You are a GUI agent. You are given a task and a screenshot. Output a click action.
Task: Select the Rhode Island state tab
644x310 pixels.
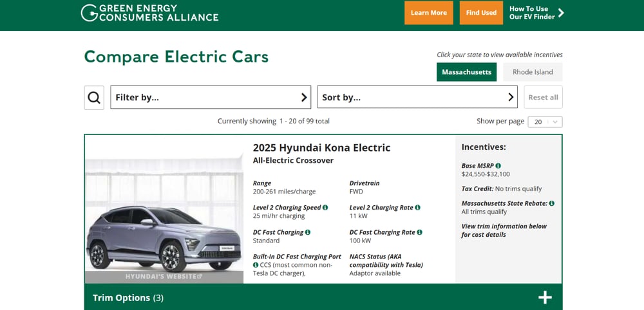pyautogui.click(x=533, y=72)
